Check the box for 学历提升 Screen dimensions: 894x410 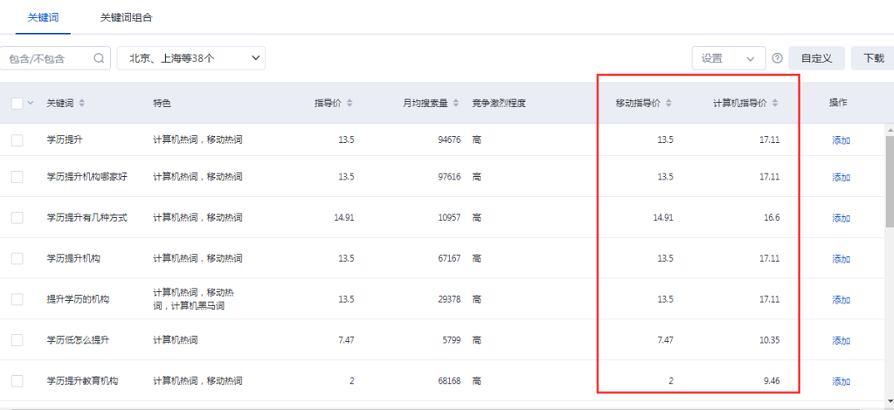tap(17, 140)
